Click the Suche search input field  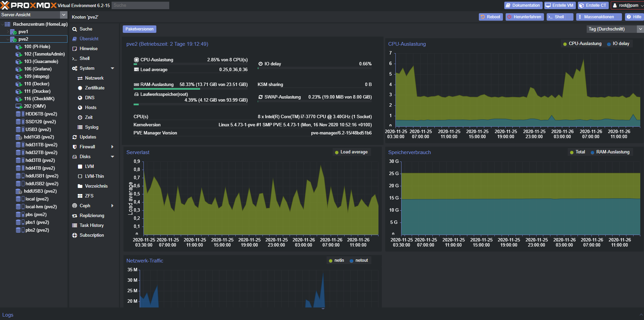click(140, 5)
